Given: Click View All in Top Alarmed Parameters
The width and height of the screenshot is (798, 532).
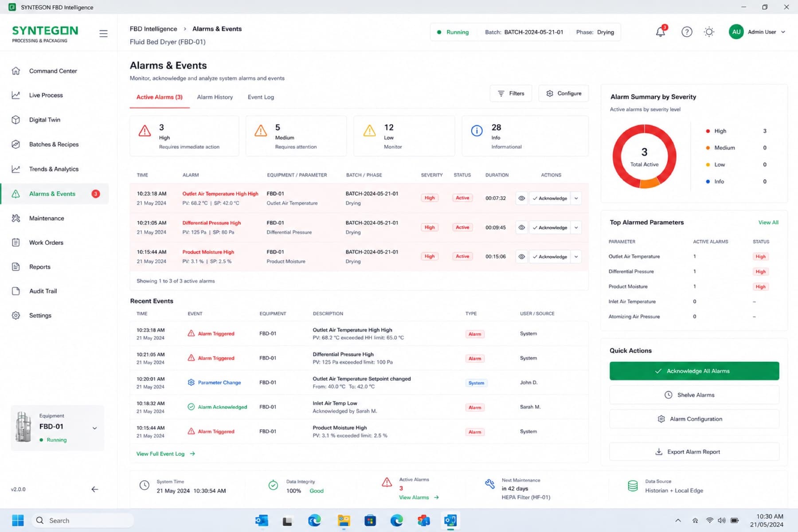Looking at the screenshot, I should [x=768, y=223].
